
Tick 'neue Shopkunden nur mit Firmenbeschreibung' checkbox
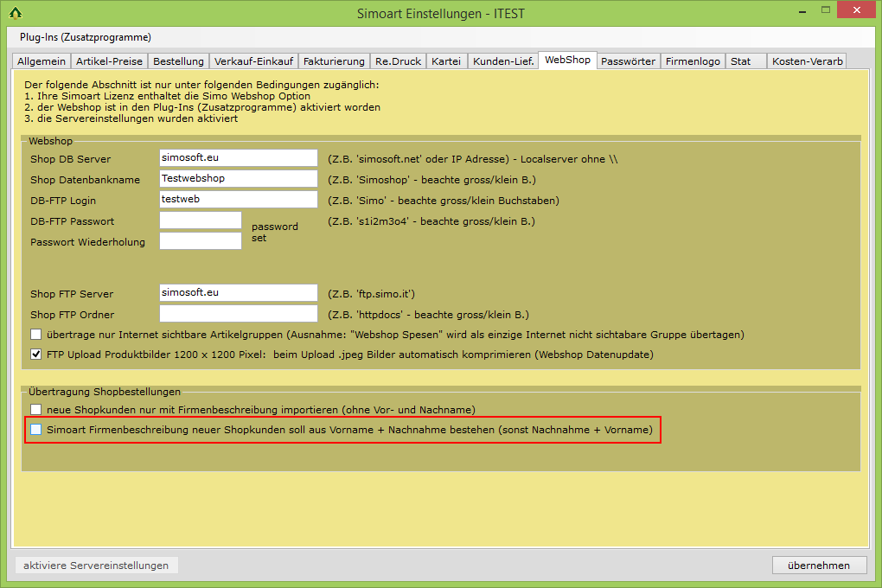point(36,410)
